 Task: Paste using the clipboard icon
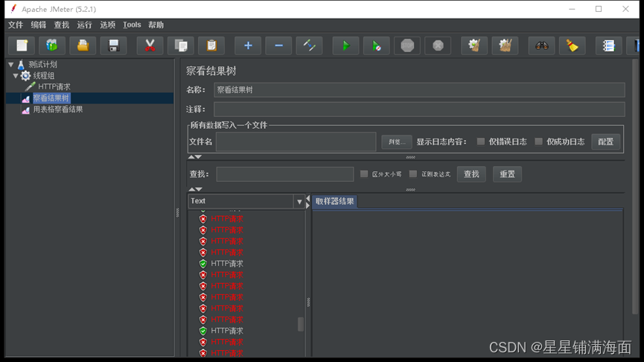coord(211,45)
